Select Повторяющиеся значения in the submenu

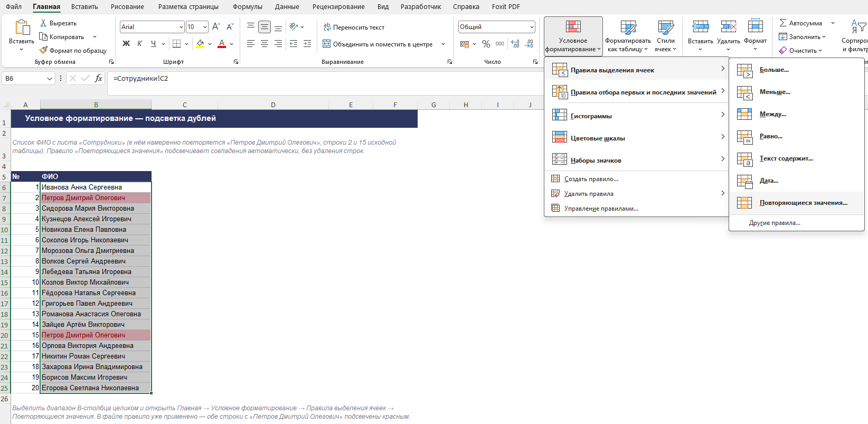pos(796,203)
